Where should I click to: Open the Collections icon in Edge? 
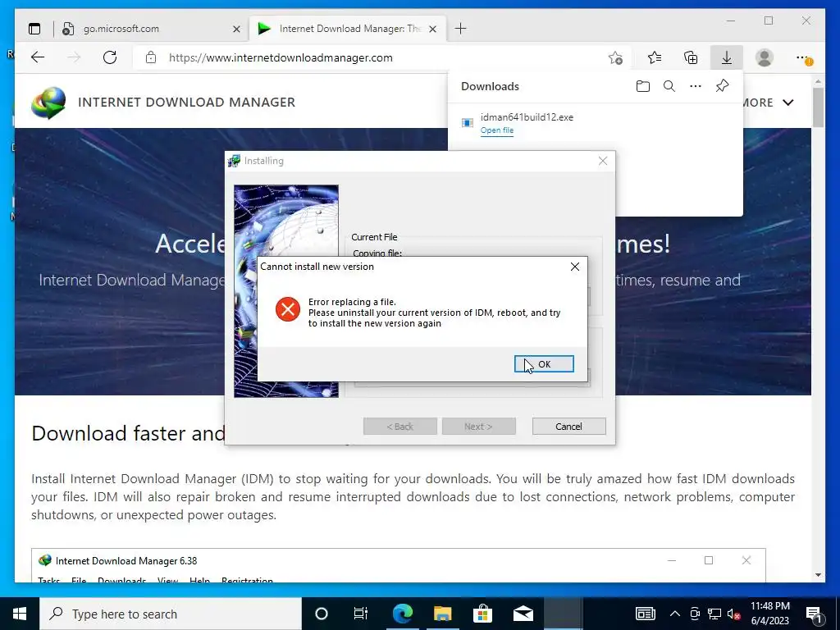pyautogui.click(x=691, y=58)
